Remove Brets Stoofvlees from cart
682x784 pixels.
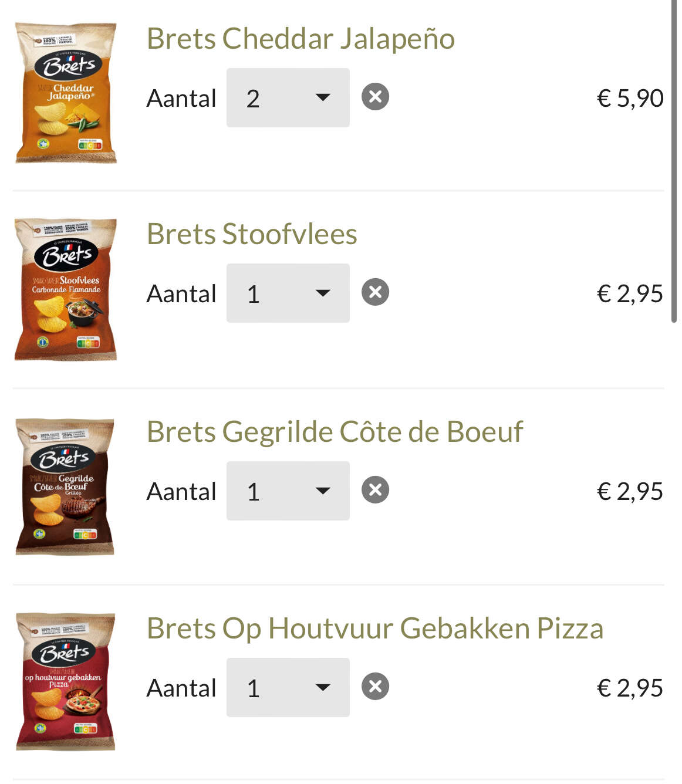(376, 292)
